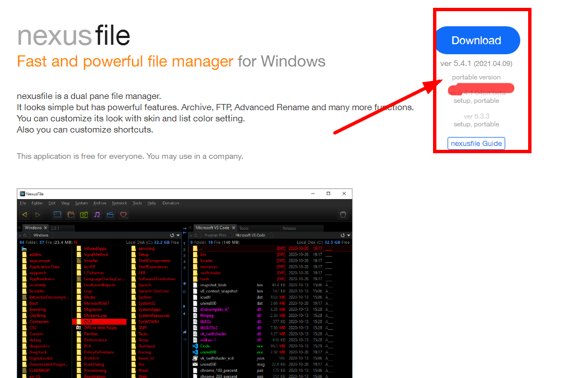The image size is (588, 378).
Task: Open the nexusfile Guide link
Action: coord(476,144)
